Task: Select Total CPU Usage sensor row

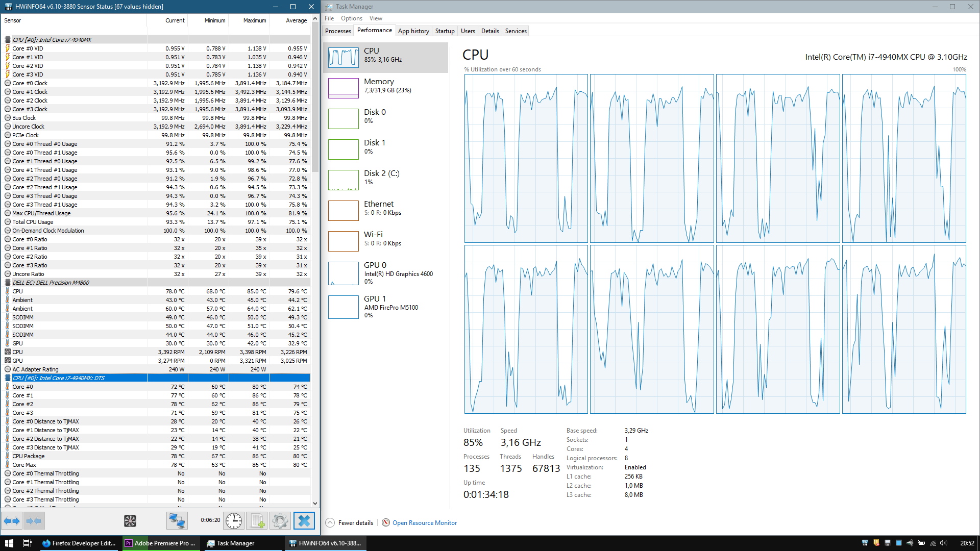Action: pos(156,222)
